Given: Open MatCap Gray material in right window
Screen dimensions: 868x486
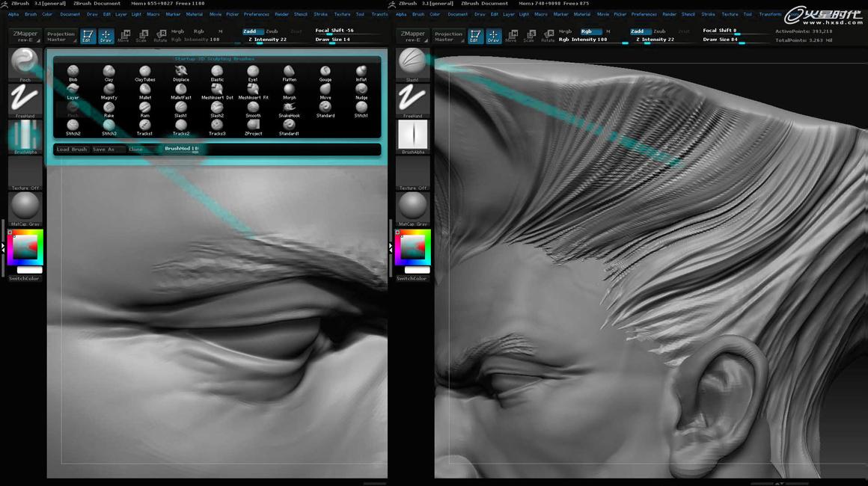Looking at the screenshot, I should pos(412,209).
